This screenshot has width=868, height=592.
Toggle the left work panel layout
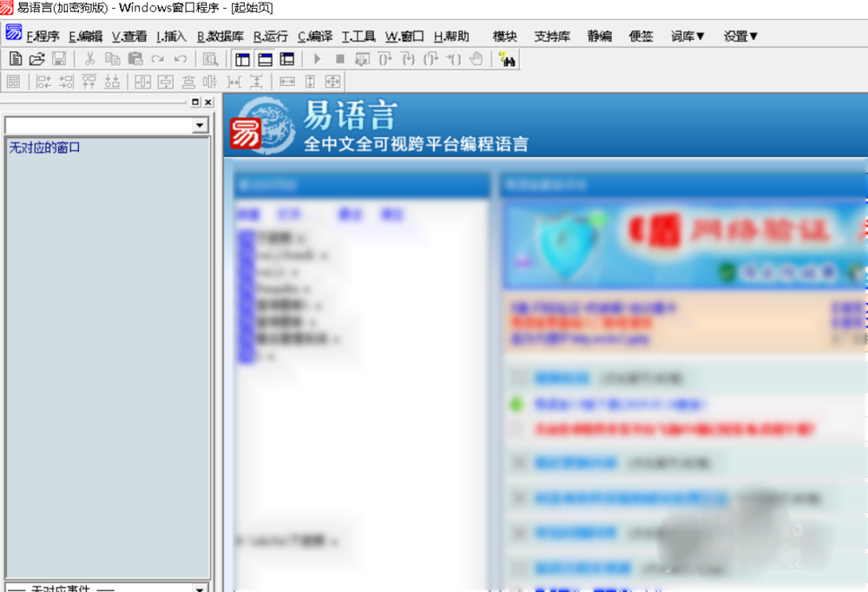coord(242,59)
